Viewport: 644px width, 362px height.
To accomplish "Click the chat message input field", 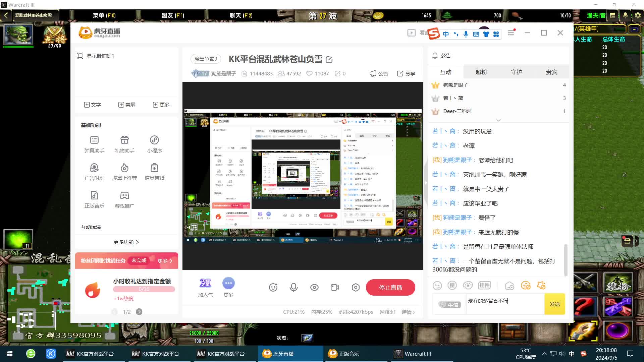I will tap(505, 304).
